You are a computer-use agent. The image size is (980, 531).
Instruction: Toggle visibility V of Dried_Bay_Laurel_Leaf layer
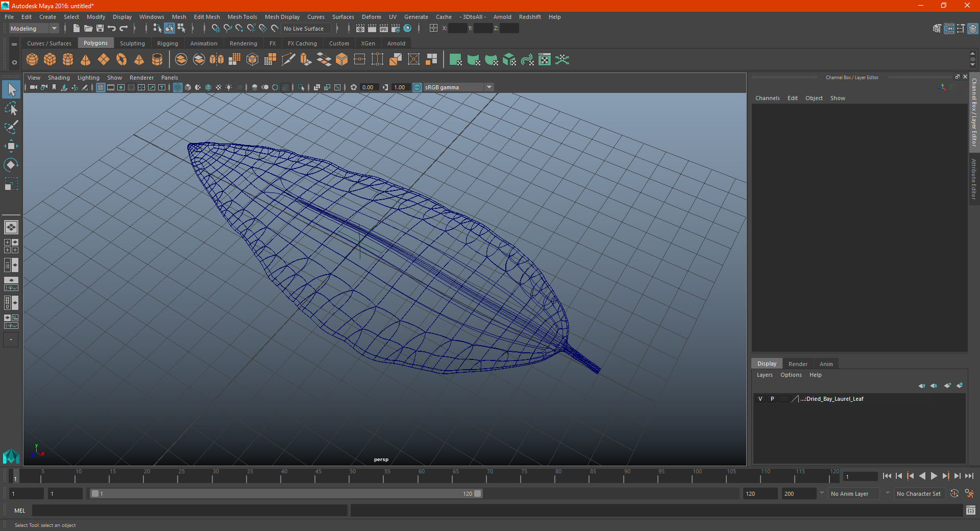(760, 399)
